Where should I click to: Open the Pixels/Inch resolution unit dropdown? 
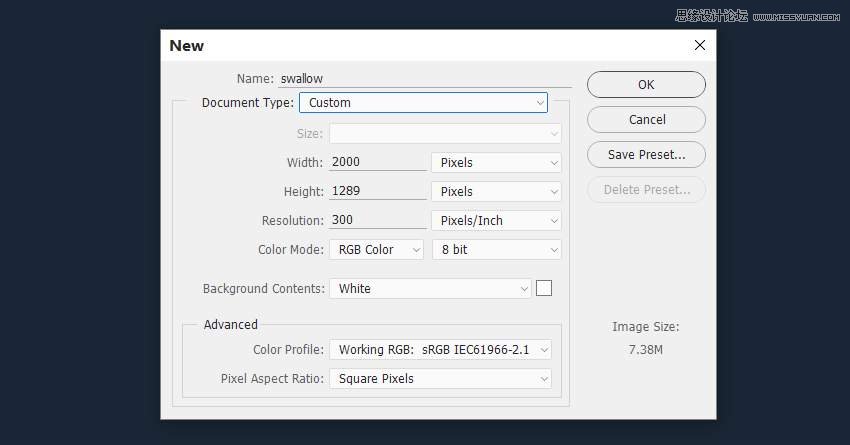tap(496, 220)
